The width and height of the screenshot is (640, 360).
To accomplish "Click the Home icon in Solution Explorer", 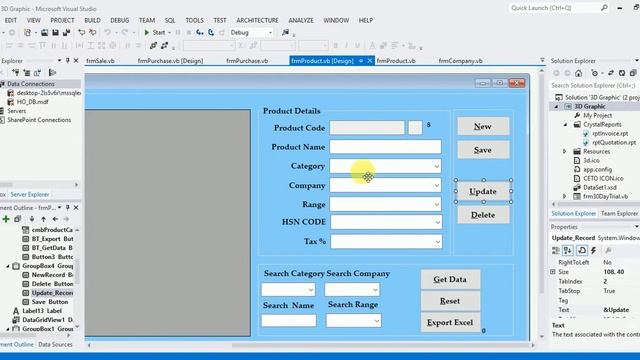I will point(578,73).
